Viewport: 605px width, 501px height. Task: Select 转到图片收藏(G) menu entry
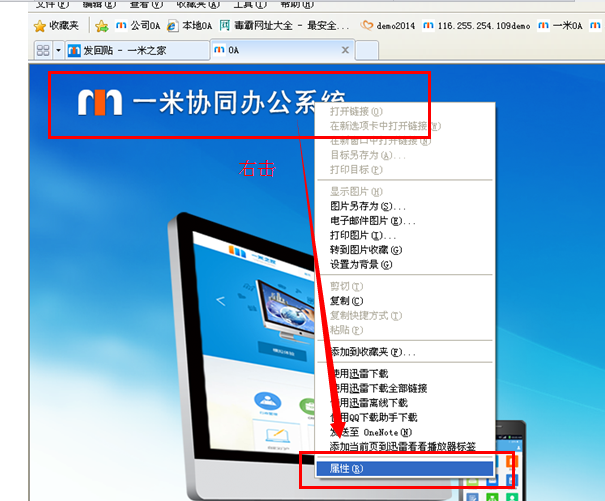[x=405, y=250]
